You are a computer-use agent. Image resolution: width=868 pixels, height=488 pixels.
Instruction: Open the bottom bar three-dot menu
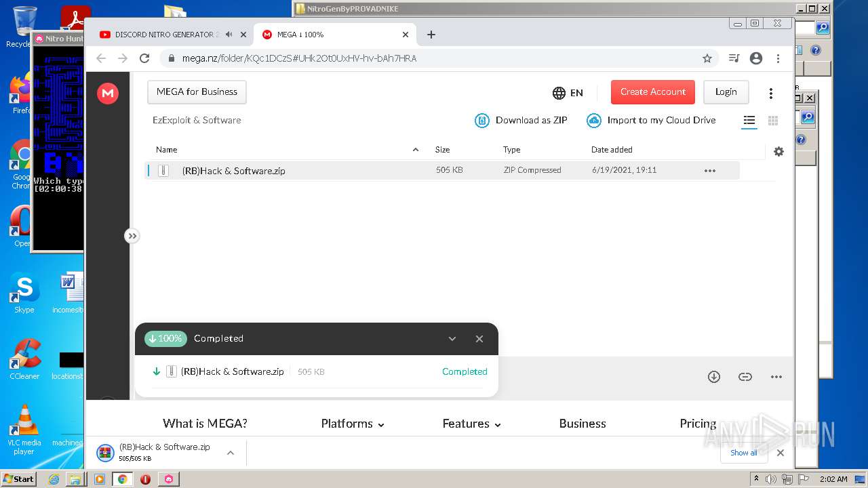(776, 377)
